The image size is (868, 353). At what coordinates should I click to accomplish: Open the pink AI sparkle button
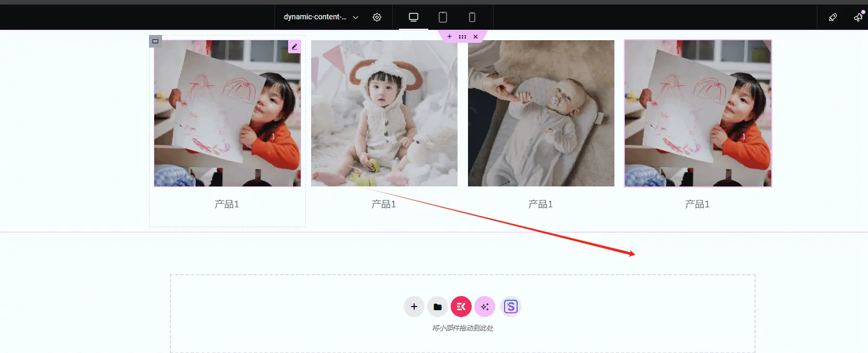coord(485,307)
